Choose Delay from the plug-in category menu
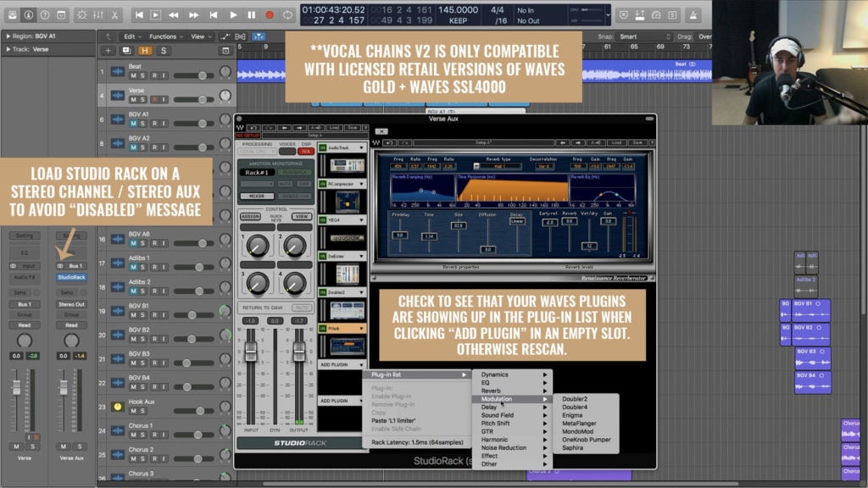868x488 pixels. coord(512,408)
